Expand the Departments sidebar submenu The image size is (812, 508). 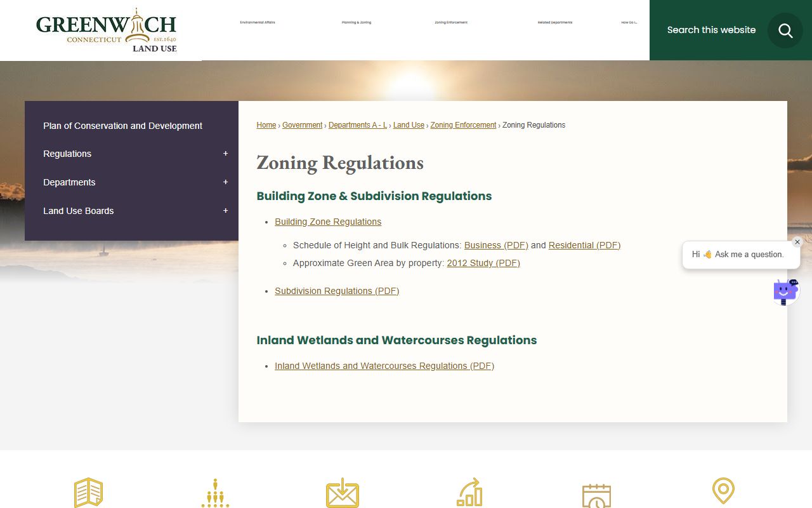click(225, 182)
